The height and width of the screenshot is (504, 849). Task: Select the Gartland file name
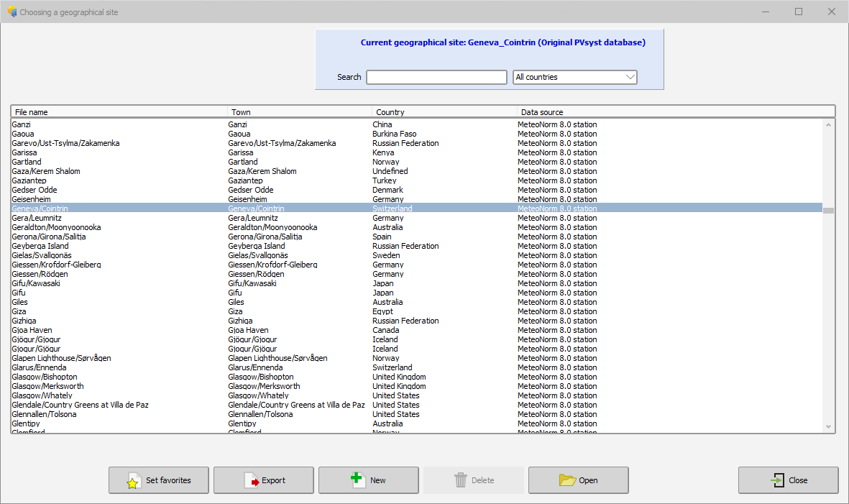tap(27, 162)
